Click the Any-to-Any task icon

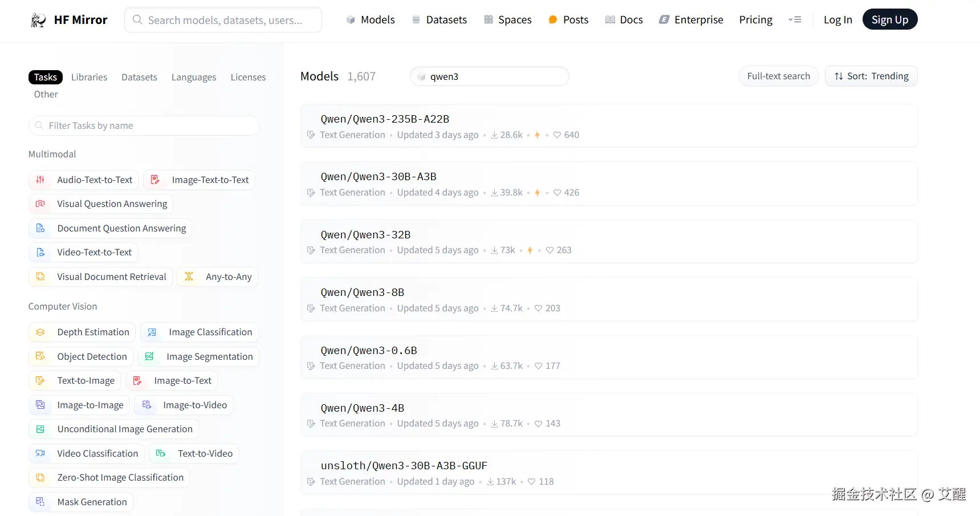click(189, 277)
